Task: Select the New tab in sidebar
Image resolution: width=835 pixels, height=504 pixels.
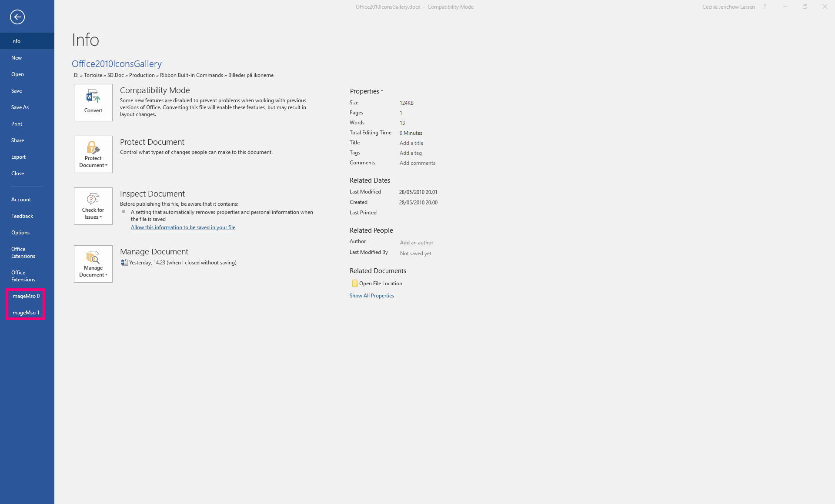Action: pyautogui.click(x=27, y=57)
